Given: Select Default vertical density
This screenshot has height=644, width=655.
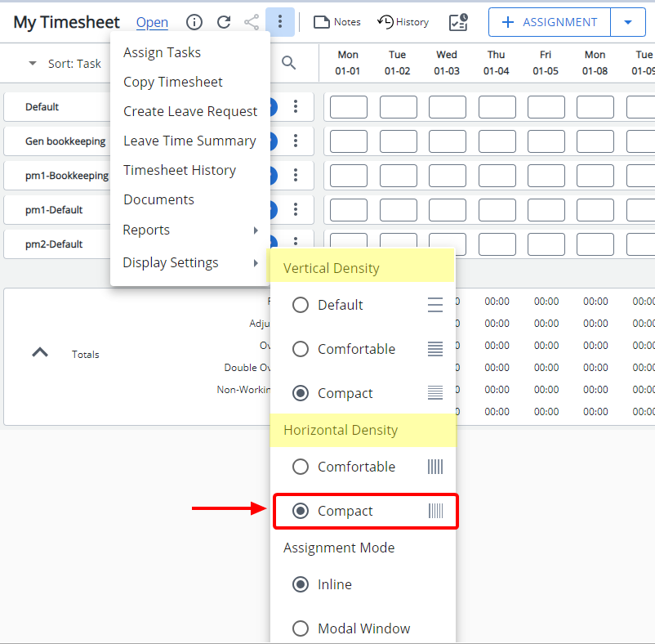Looking at the screenshot, I should coord(301,305).
